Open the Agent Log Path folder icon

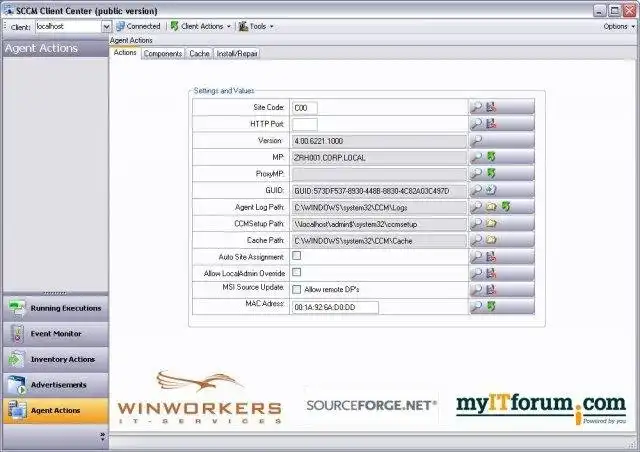coord(491,207)
